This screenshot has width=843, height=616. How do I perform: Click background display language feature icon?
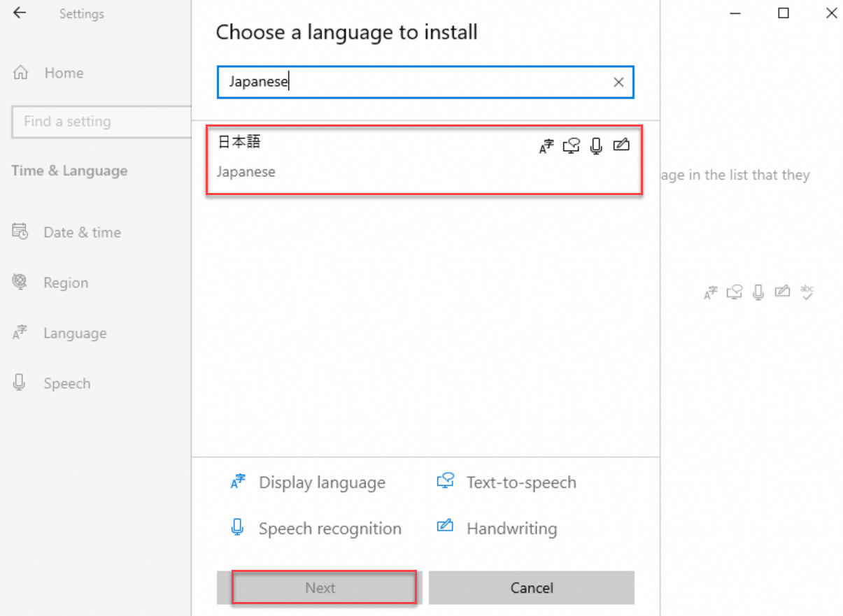point(711,292)
